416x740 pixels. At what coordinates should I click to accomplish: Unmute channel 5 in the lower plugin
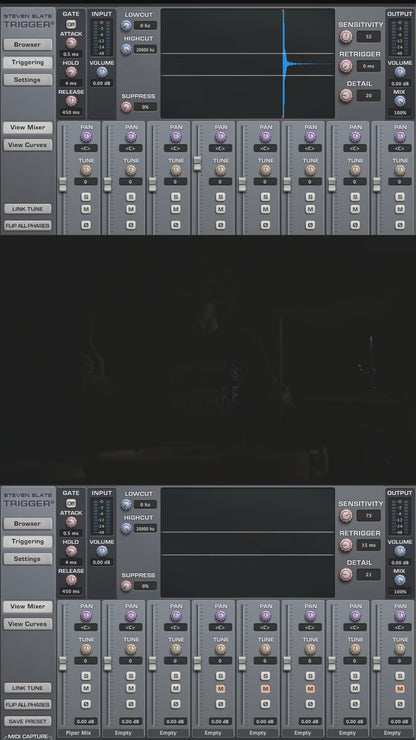(265, 689)
